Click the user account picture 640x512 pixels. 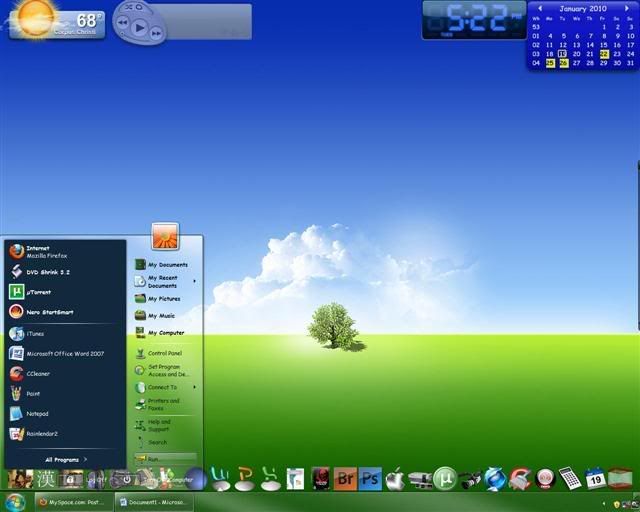(x=165, y=236)
